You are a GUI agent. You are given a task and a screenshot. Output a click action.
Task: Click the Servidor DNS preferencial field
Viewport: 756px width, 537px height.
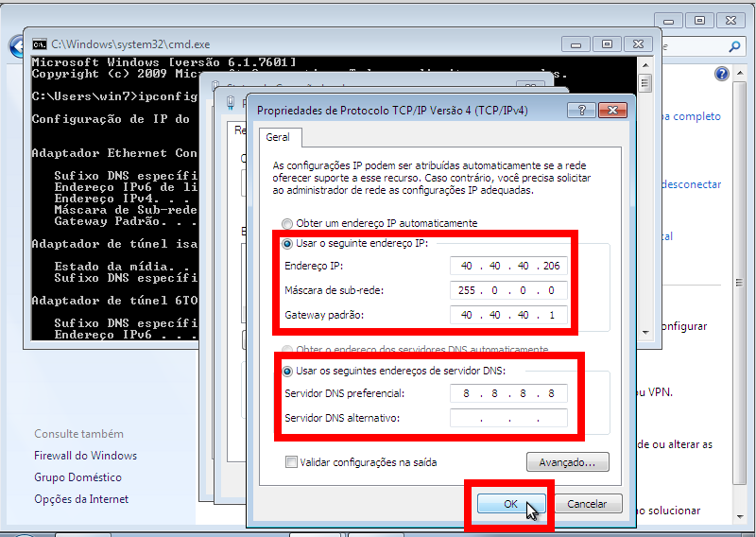[x=508, y=393]
